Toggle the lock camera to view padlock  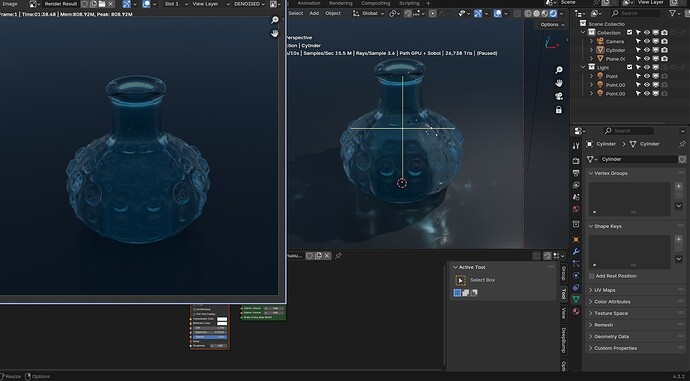tap(559, 110)
